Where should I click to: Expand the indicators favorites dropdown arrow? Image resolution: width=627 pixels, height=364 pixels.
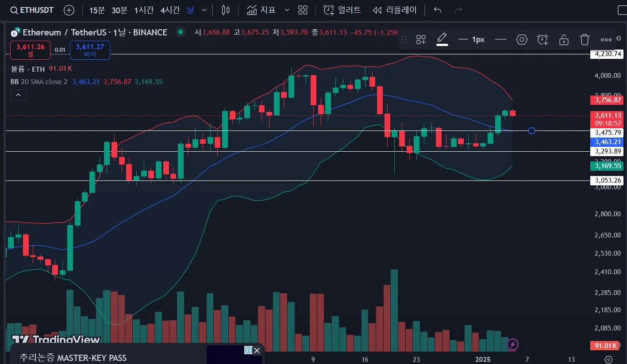pyautogui.click(x=287, y=10)
